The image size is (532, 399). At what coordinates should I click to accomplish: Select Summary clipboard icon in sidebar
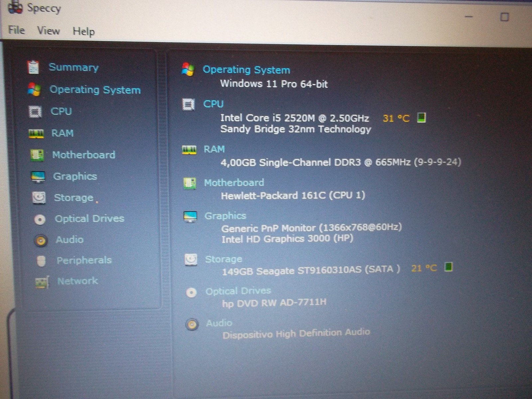[x=33, y=67]
